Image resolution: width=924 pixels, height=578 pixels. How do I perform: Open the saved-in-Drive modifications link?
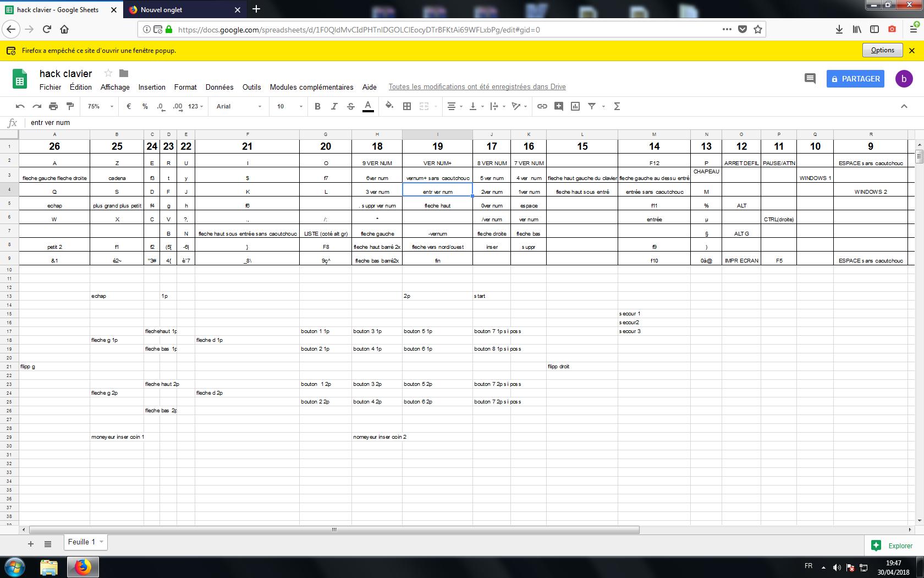pyautogui.click(x=477, y=87)
